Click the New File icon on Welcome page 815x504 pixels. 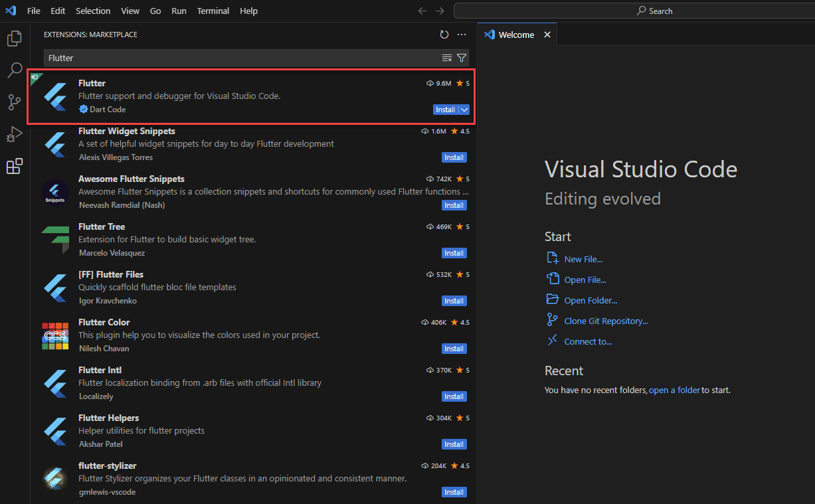click(x=552, y=259)
